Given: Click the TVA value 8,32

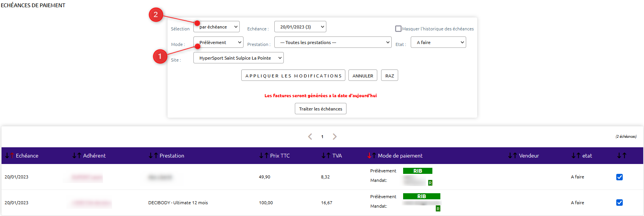Looking at the screenshot, I should click(325, 177).
